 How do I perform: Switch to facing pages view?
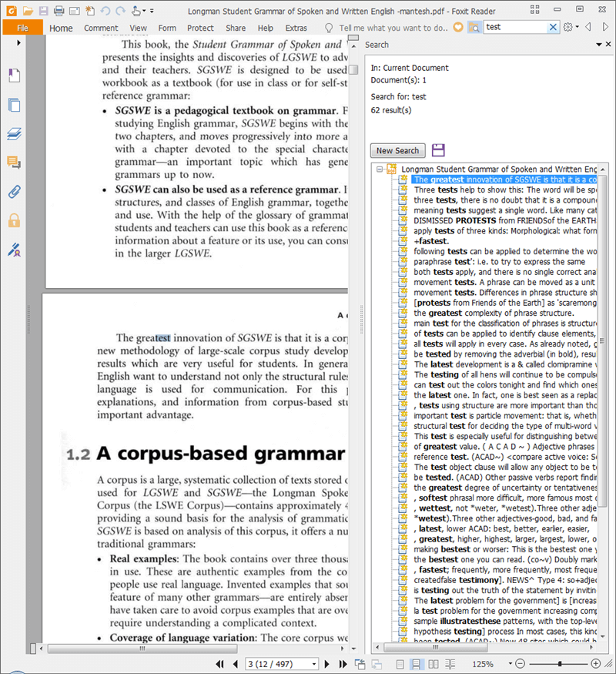(x=433, y=664)
